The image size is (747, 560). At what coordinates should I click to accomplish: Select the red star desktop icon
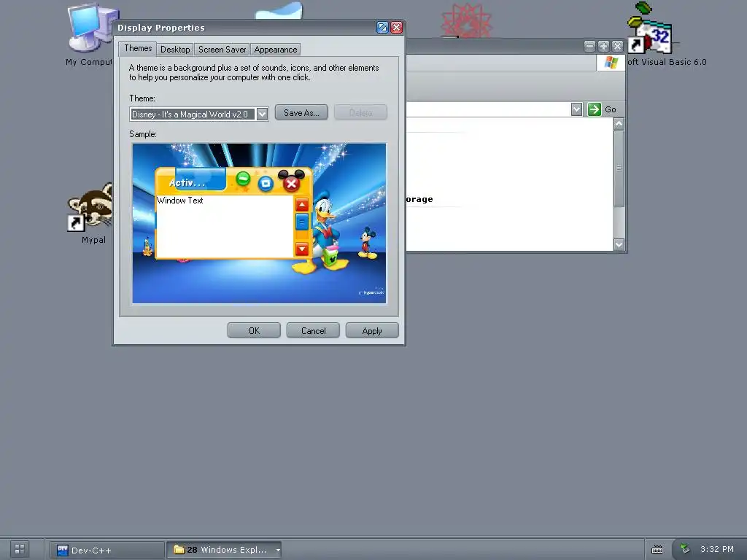(466, 21)
